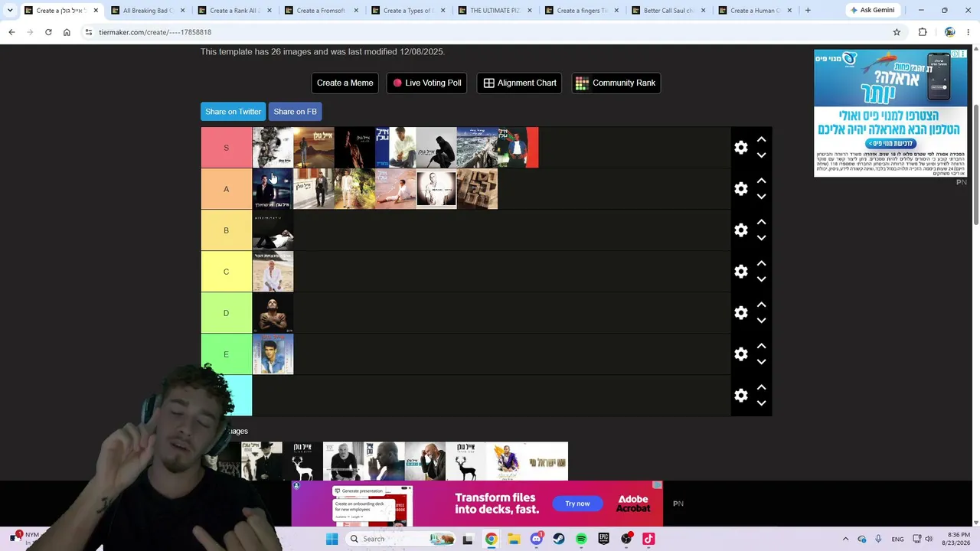This screenshot has width=980, height=551.
Task: Pick the album cover in the C tier
Action: point(273,271)
